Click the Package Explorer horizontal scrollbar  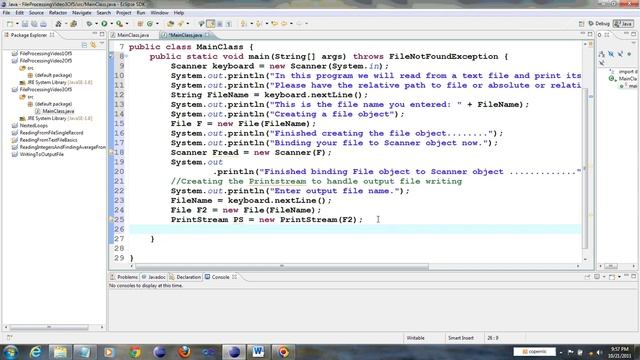tap(49, 327)
